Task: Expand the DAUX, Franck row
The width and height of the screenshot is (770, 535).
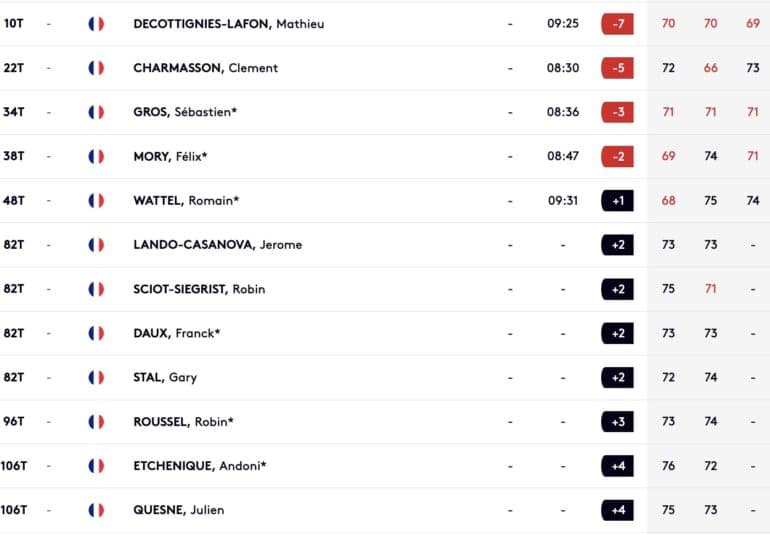Action: pyautogui.click(x=385, y=333)
